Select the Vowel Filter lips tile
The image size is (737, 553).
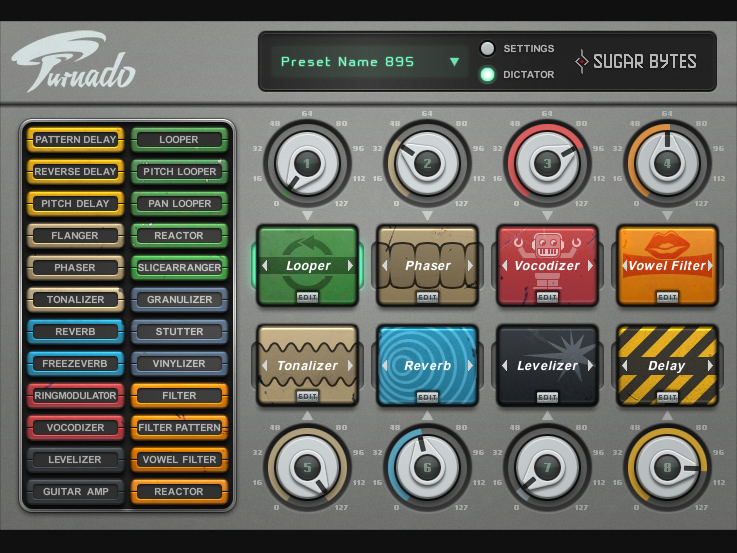667,265
